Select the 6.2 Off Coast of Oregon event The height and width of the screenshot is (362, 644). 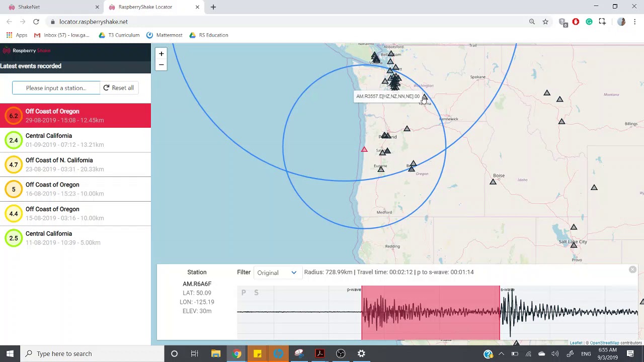coord(75,116)
